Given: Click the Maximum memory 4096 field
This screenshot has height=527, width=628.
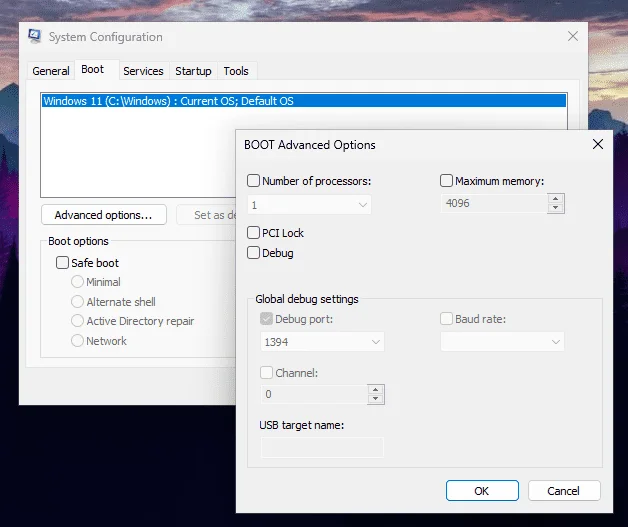Looking at the screenshot, I should (494, 203).
